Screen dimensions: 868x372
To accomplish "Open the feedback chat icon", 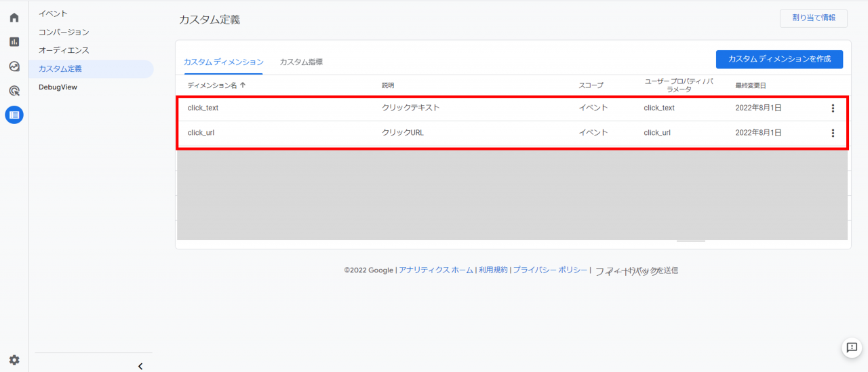I will pos(852,347).
